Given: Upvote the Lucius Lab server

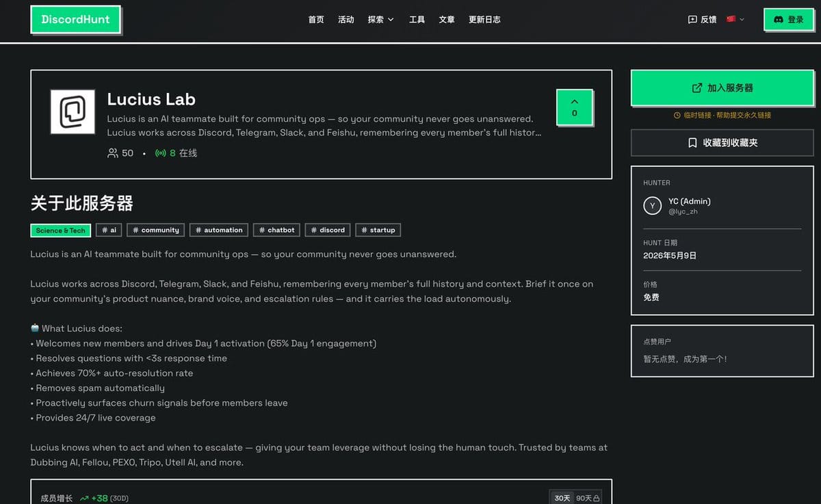Looking at the screenshot, I should 574,107.
